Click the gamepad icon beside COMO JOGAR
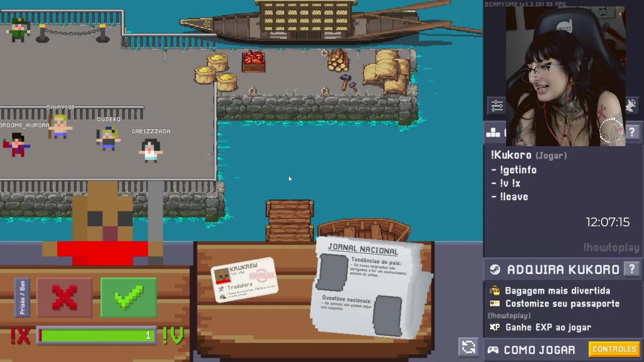The width and height of the screenshot is (644, 362). [x=493, y=350]
